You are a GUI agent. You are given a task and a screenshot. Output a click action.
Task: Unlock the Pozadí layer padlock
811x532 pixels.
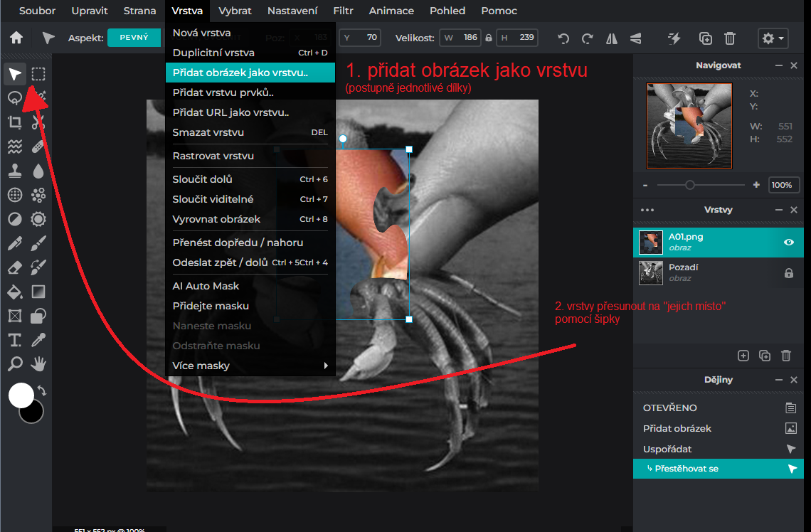pyautogui.click(x=789, y=273)
